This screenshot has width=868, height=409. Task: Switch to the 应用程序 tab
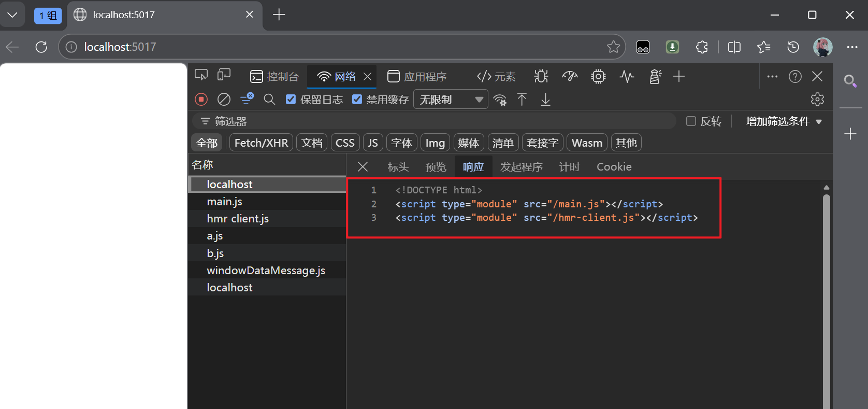pos(417,77)
